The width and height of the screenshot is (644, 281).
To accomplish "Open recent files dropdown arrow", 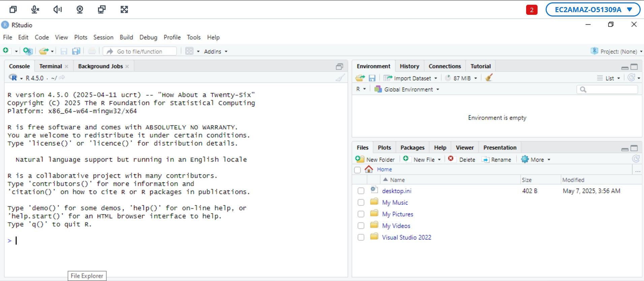I will 52,52.
